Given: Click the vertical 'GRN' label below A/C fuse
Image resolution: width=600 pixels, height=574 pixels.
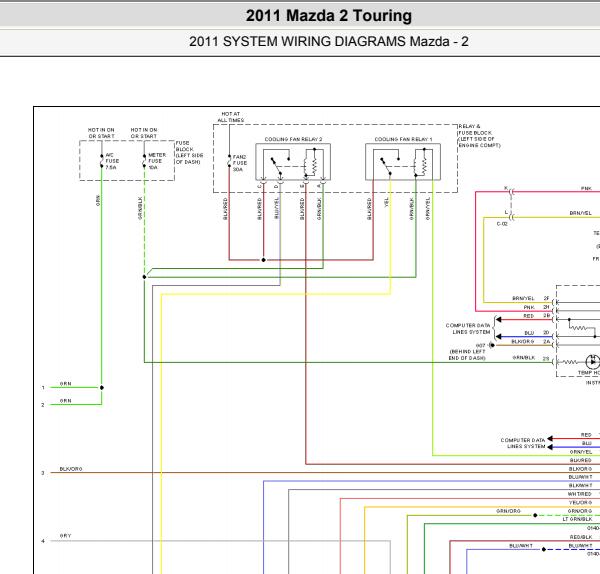Looking at the screenshot, I should coord(98,201).
